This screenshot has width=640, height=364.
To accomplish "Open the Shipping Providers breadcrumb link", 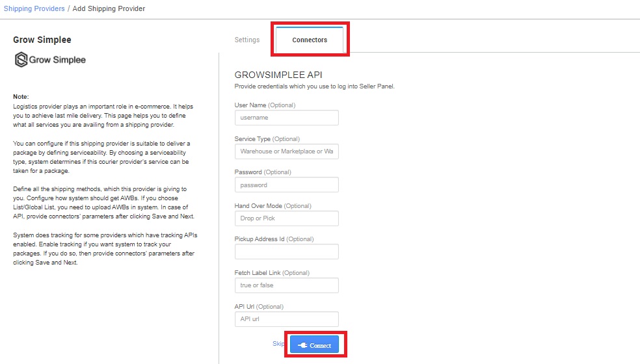I will tap(34, 8).
